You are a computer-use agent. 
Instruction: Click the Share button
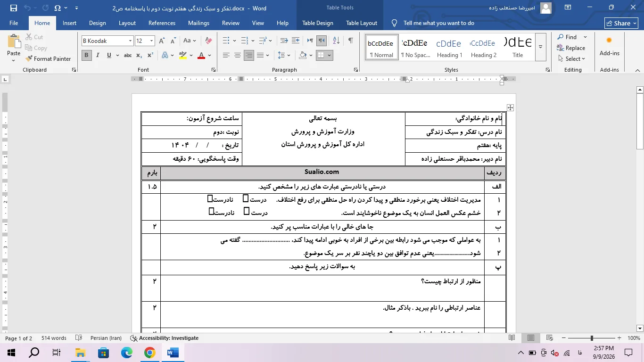click(621, 23)
